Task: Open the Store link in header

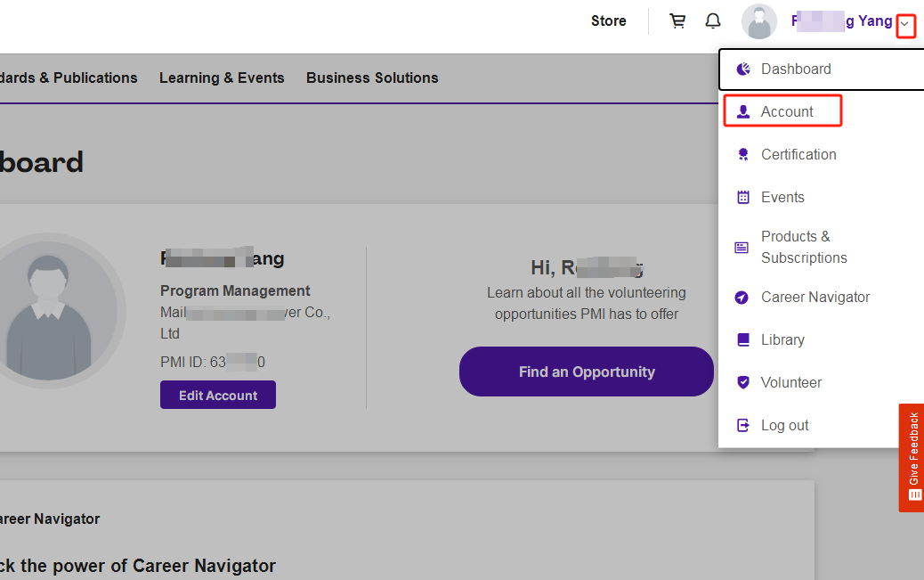Action: pyautogui.click(x=608, y=21)
